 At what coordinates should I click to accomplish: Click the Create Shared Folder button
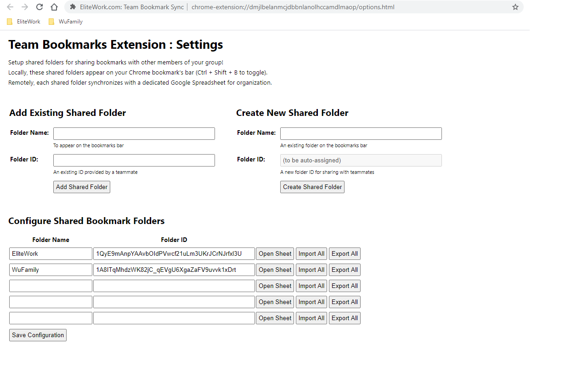point(312,187)
